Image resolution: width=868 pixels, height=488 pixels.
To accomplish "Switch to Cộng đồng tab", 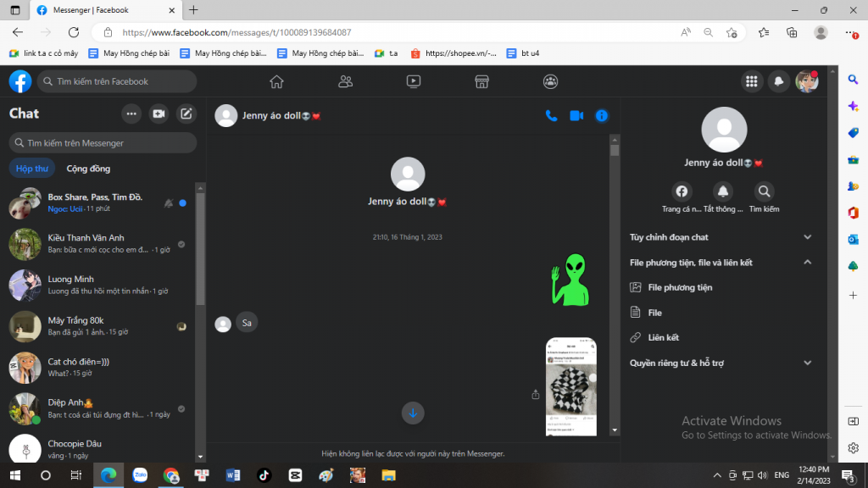I will pyautogui.click(x=88, y=169).
